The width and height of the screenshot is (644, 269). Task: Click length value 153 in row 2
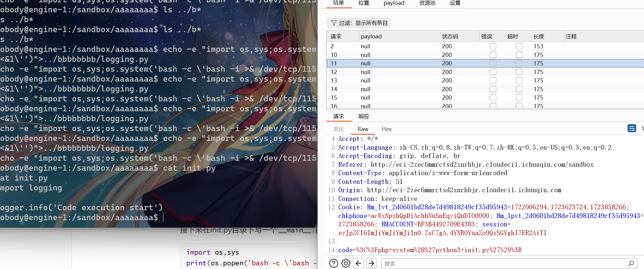pyautogui.click(x=538, y=46)
